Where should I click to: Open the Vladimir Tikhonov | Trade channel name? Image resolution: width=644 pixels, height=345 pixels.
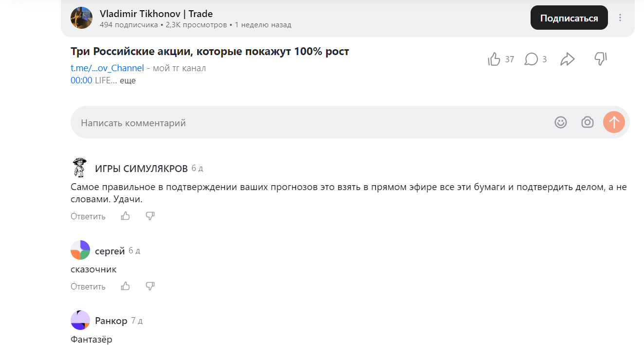coord(157,14)
